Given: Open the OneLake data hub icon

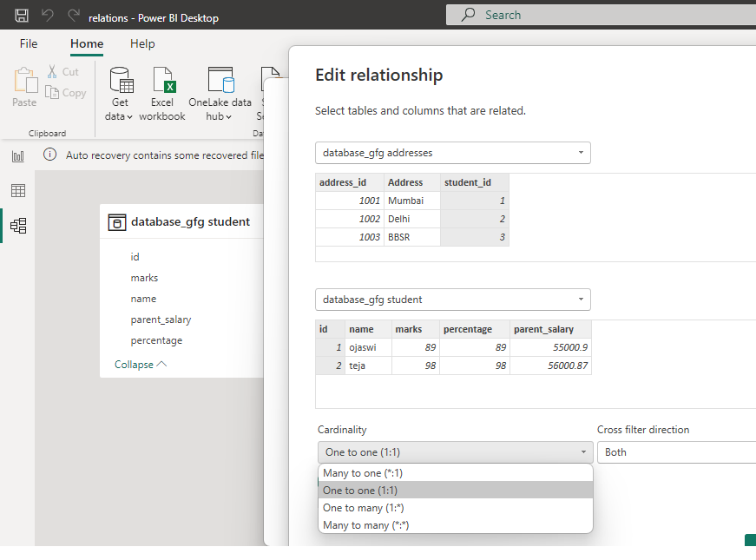Looking at the screenshot, I should click(220, 80).
